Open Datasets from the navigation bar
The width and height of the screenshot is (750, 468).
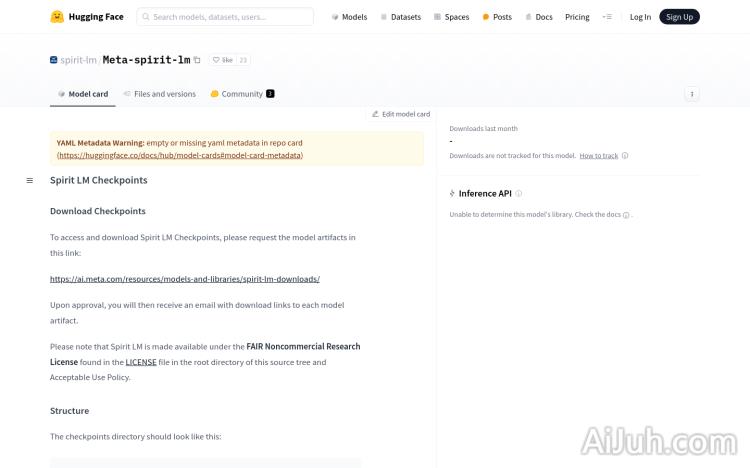tap(400, 17)
